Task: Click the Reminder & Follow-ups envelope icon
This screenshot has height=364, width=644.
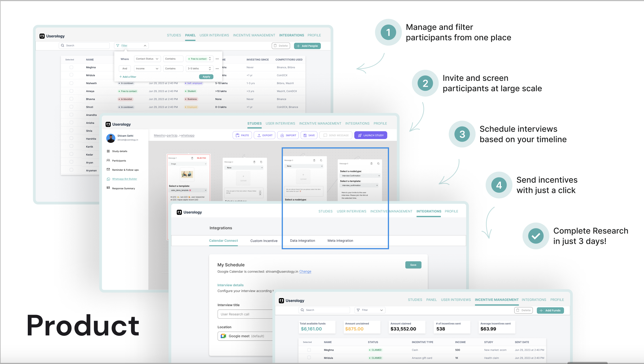Action: coord(108,170)
